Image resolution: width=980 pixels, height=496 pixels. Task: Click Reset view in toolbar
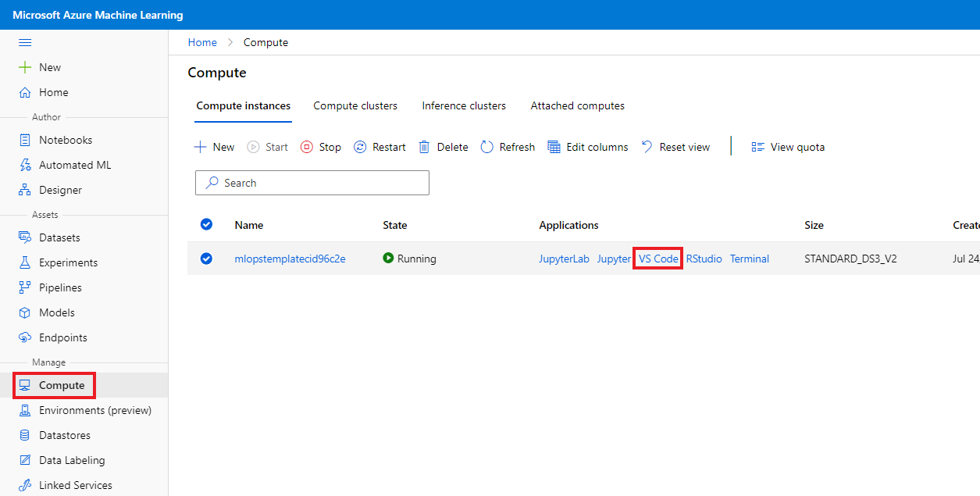tap(675, 147)
